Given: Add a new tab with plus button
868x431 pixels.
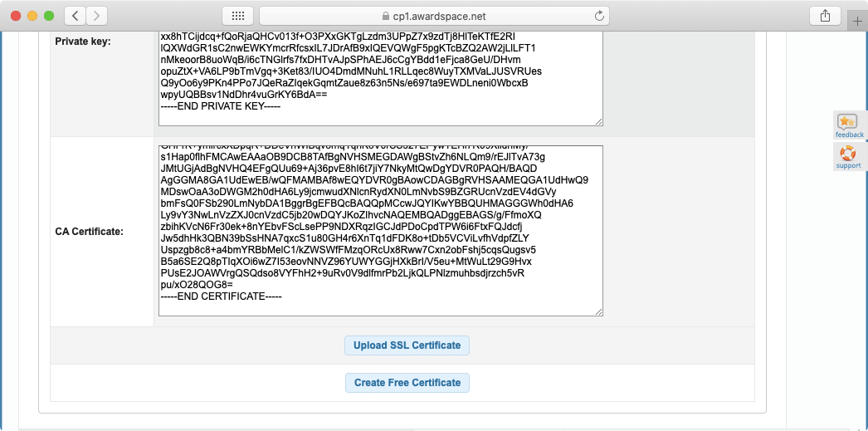Looking at the screenshot, I should [857, 22].
